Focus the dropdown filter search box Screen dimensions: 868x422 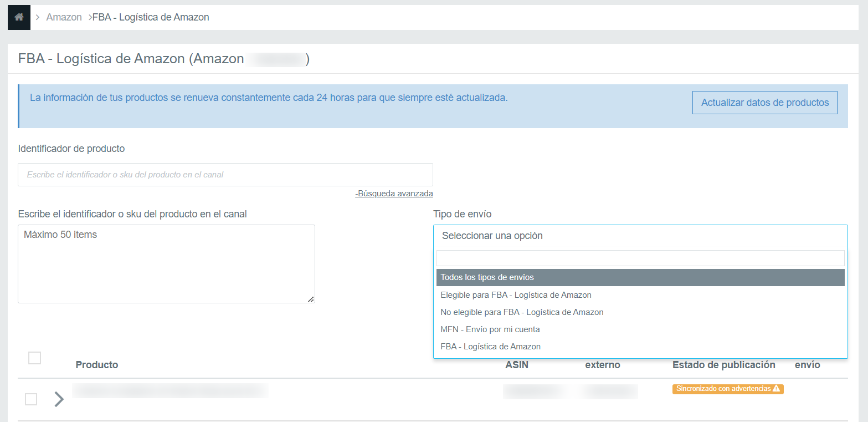640,258
